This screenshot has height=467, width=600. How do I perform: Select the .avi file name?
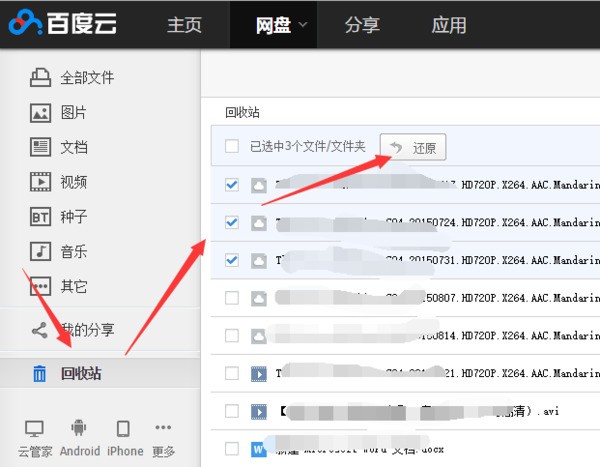pos(419,411)
